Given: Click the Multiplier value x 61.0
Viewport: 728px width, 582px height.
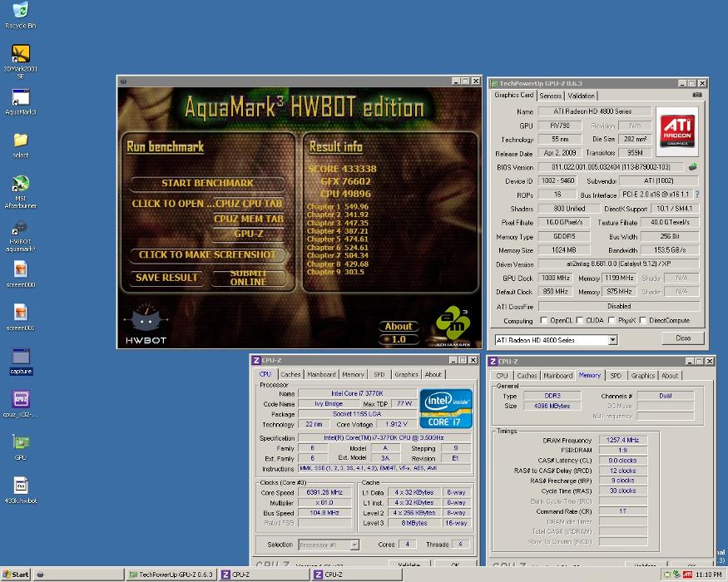Looking at the screenshot, I should (x=324, y=503).
